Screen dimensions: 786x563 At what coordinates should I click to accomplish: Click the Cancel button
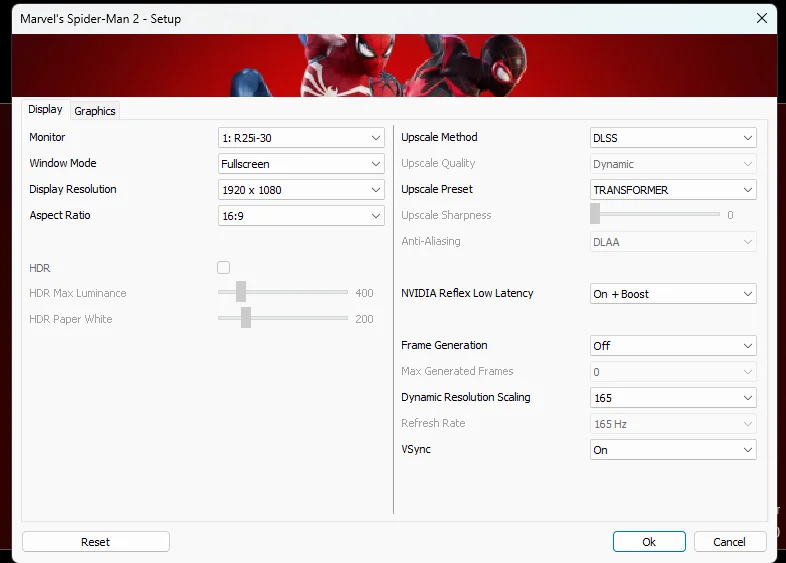tap(730, 542)
